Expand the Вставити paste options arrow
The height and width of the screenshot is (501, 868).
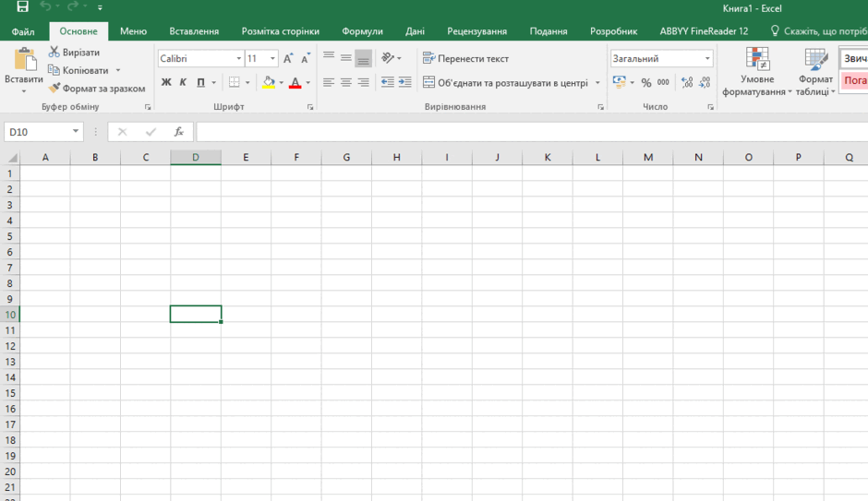(24, 91)
